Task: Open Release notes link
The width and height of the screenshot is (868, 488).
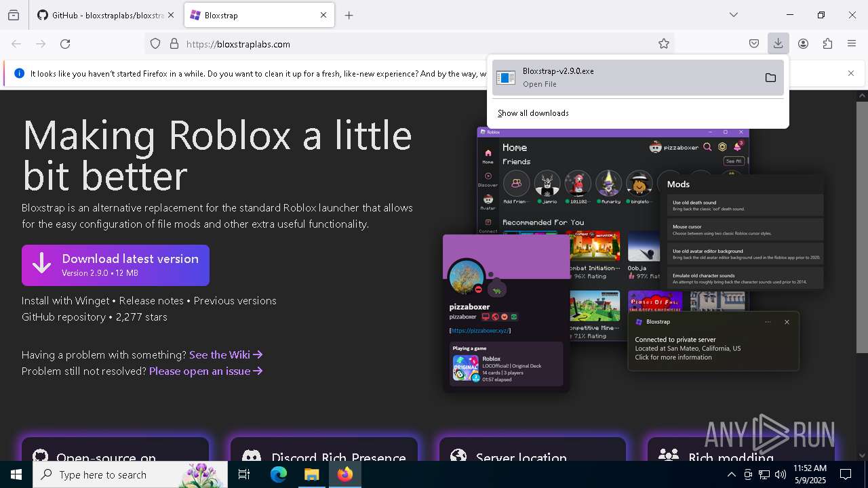Action: (x=151, y=300)
